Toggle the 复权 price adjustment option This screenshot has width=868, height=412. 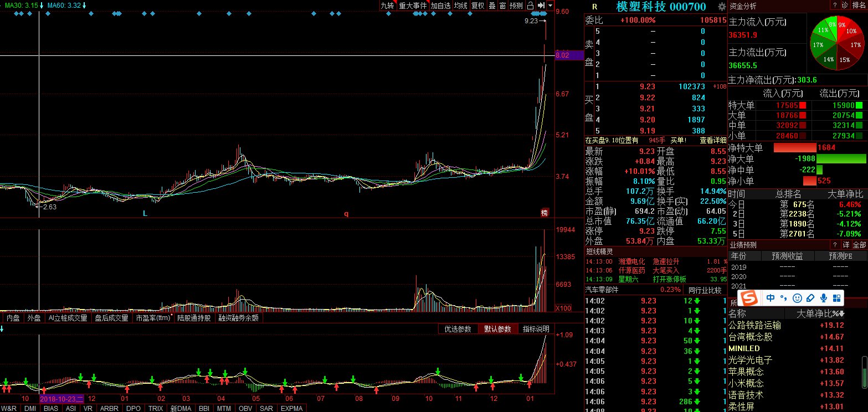pyautogui.click(x=477, y=6)
